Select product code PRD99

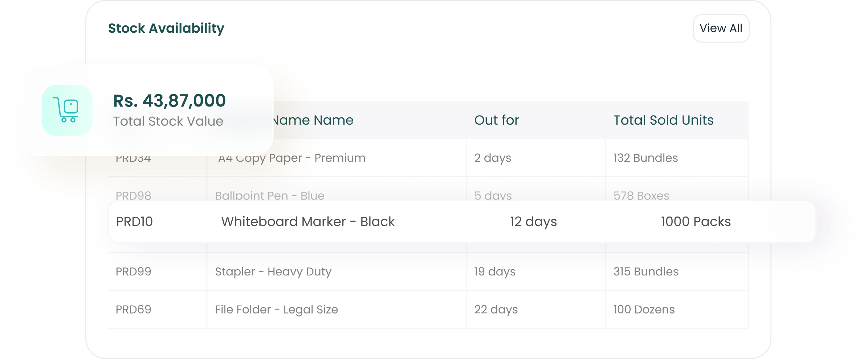[x=133, y=272]
